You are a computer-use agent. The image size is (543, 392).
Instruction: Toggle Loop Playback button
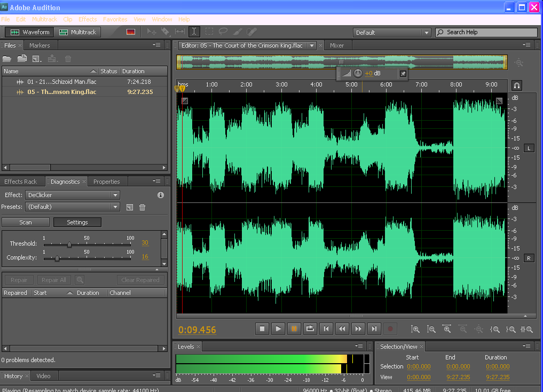click(x=310, y=329)
